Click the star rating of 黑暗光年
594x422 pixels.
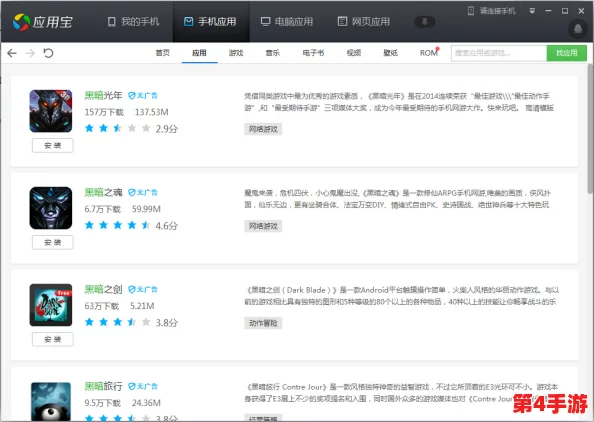(117, 128)
